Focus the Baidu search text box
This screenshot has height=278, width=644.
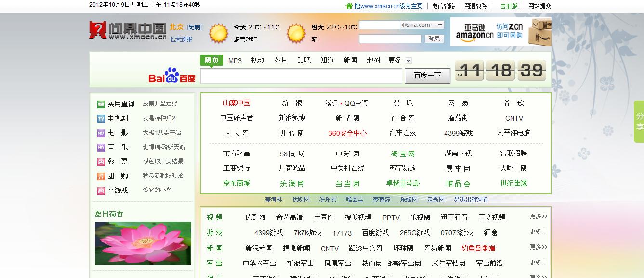pos(301,76)
